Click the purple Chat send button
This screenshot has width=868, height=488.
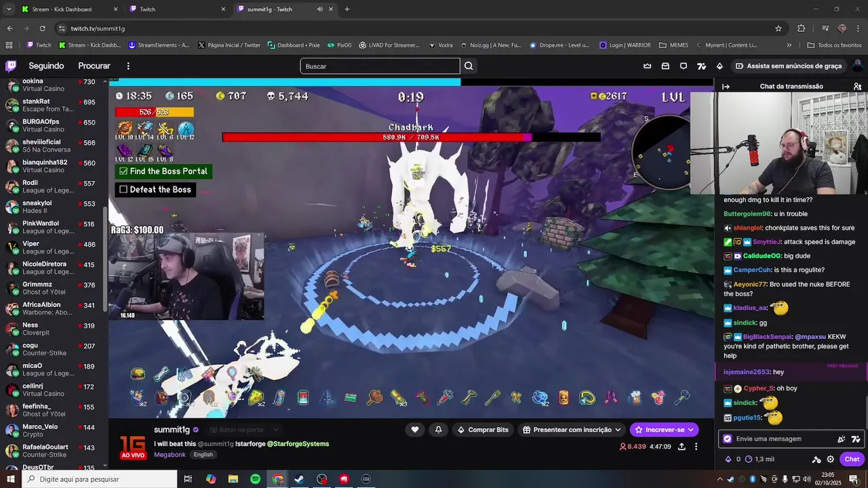(852, 459)
